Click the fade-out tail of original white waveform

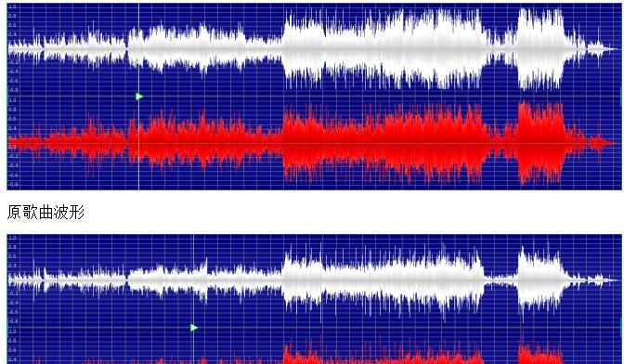pyautogui.click(x=601, y=49)
